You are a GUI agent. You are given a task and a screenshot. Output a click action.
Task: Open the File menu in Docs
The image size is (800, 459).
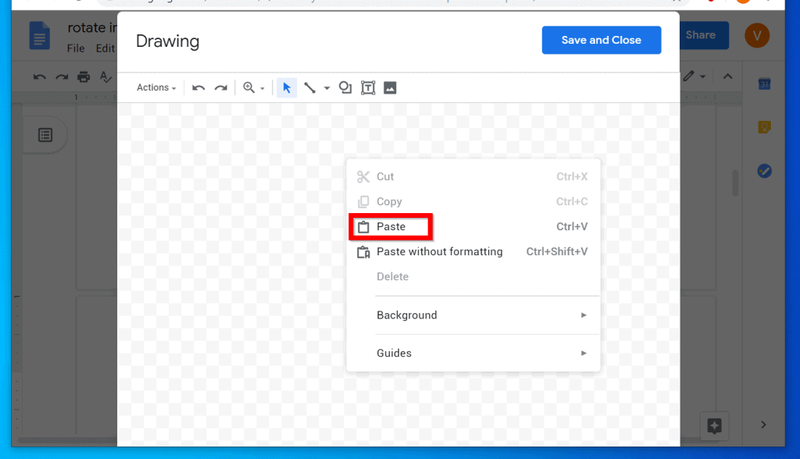pos(76,48)
